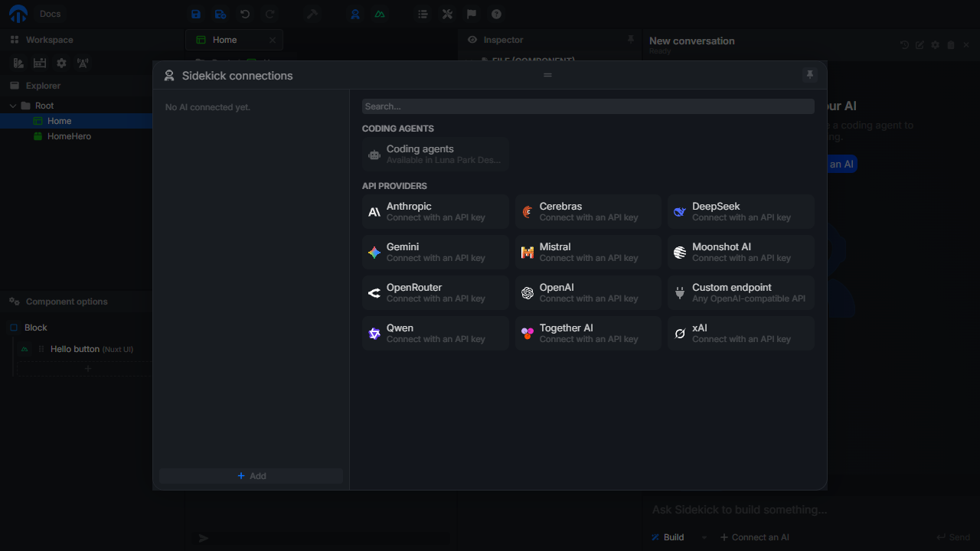
Task: Click the calendar-like icon under Workspace
Action: 40,64
